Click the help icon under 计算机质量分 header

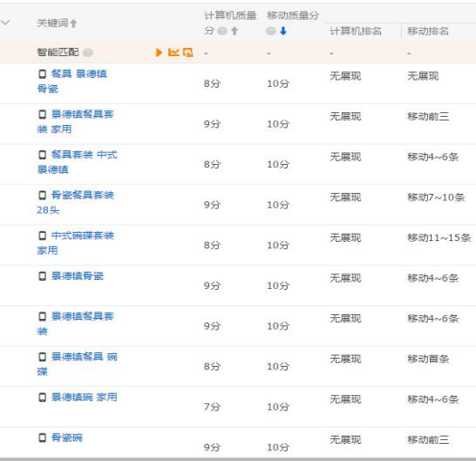coord(223,31)
